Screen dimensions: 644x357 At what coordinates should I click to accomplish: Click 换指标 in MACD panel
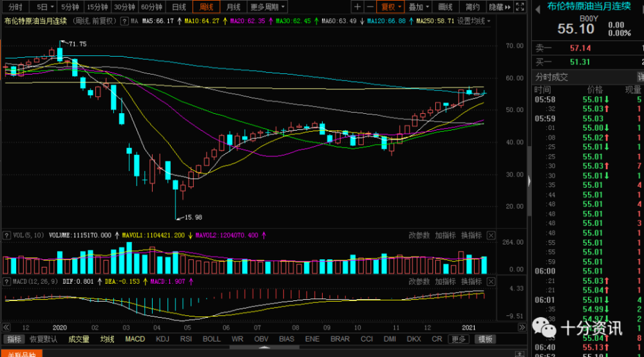pos(471,282)
